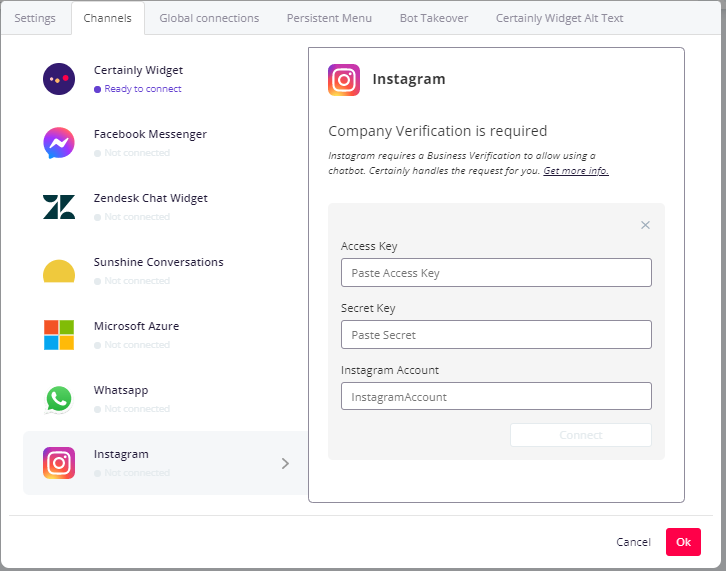
Task: Switch to the Settings tab
Action: (35, 18)
